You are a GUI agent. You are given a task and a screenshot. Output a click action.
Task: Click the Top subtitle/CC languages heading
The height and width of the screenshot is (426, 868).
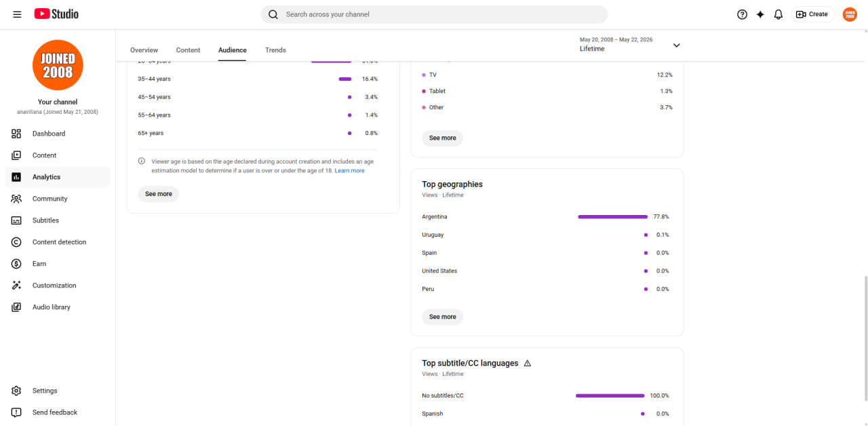click(x=470, y=364)
